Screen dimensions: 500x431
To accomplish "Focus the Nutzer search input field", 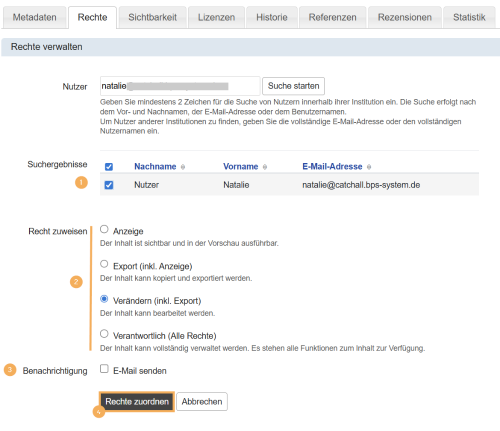I will [180, 86].
